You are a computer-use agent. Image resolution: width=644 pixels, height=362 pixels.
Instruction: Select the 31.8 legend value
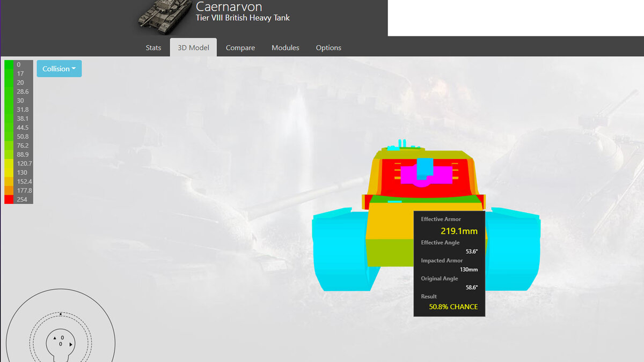pyautogui.click(x=23, y=109)
